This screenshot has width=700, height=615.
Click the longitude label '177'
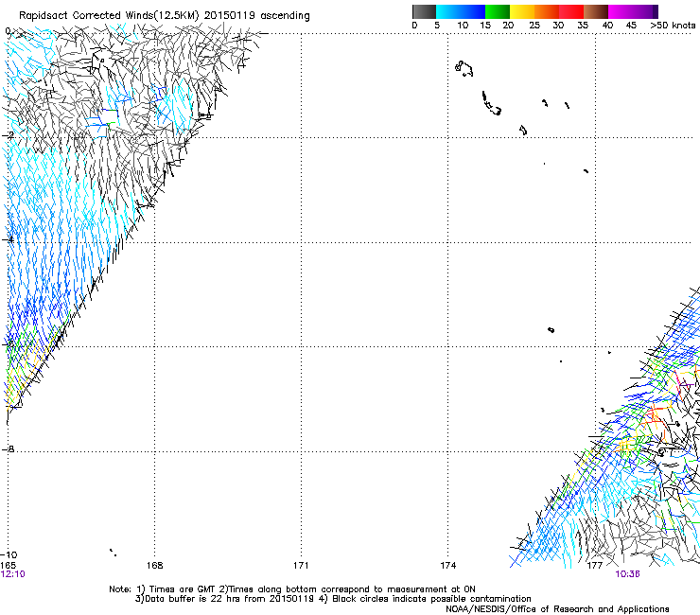click(x=595, y=566)
